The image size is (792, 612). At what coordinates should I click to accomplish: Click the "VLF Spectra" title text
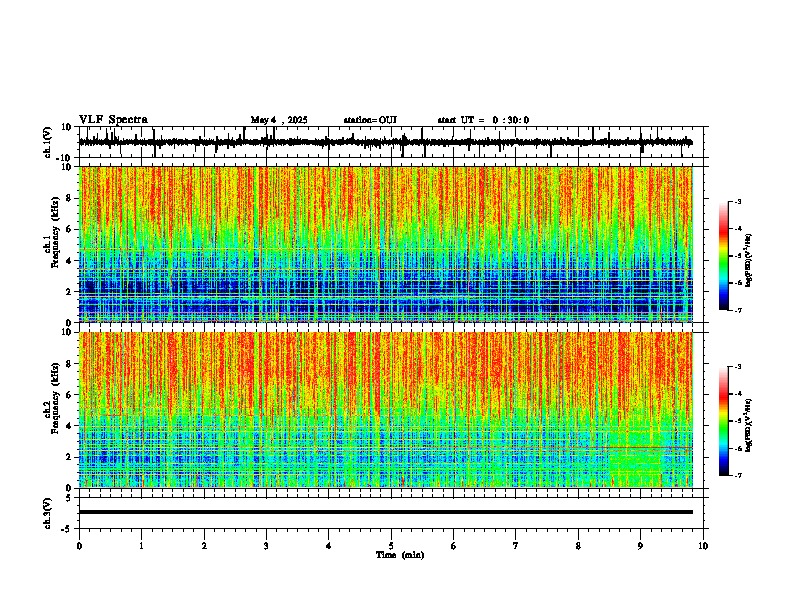click(x=113, y=120)
